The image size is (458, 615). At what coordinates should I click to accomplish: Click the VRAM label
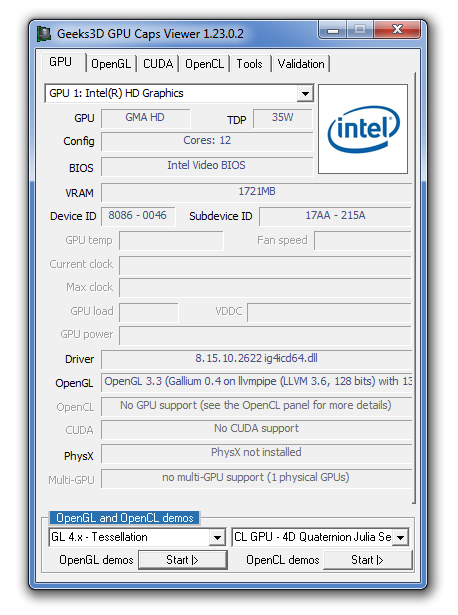[80, 193]
